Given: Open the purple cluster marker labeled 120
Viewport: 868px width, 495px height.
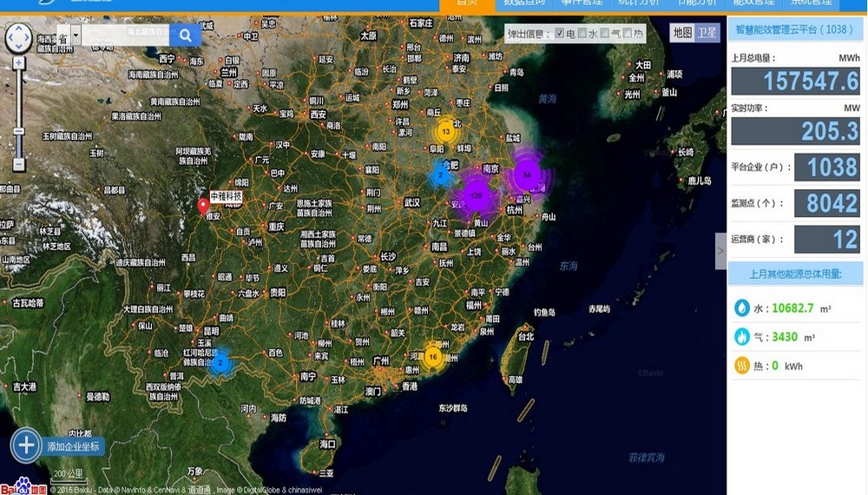Looking at the screenshot, I should coord(476,196).
